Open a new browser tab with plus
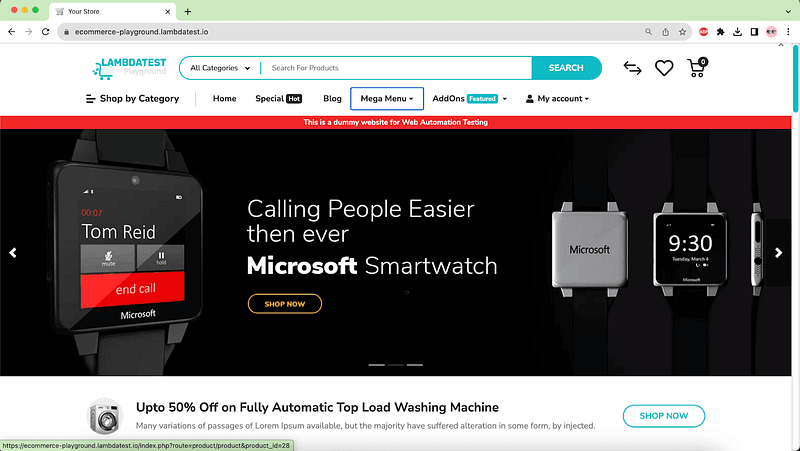This screenshot has height=451, width=800. pyautogui.click(x=188, y=11)
